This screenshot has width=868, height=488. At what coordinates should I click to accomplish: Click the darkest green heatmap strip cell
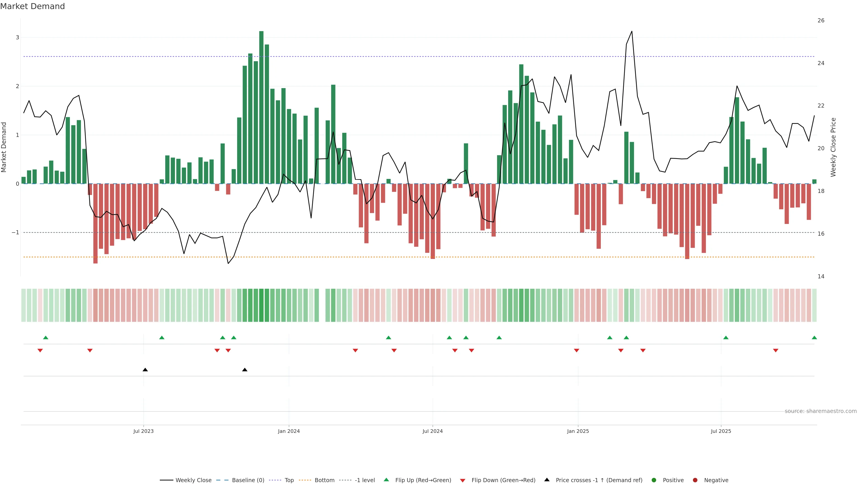[x=261, y=305]
